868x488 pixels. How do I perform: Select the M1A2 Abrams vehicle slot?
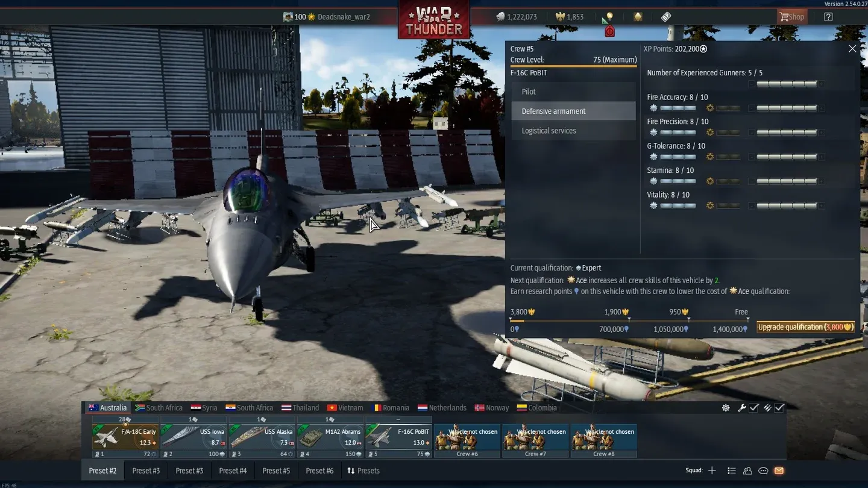pos(330,437)
